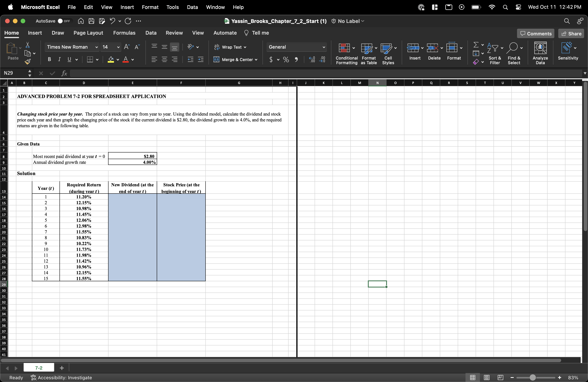Apply bold formatting
This screenshot has height=382, width=588.
tap(49, 59)
